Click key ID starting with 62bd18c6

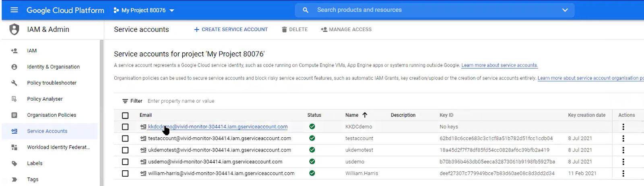[x=496, y=138]
